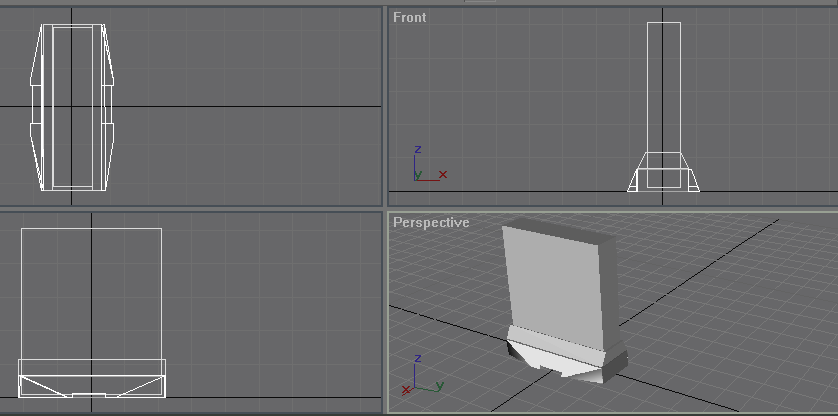Screen dimensions: 838x416
Task: Select the trapezoid wireframe base in Front viewport
Action: [x=664, y=173]
